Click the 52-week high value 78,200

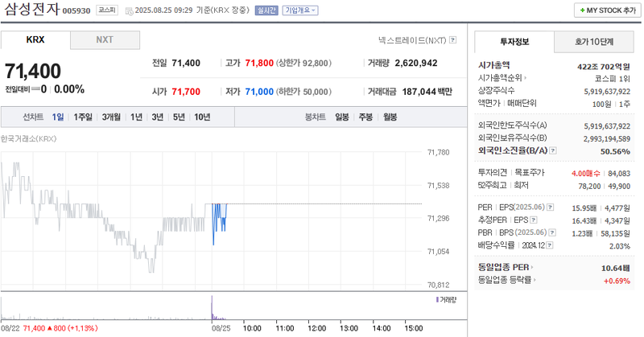[589, 187]
